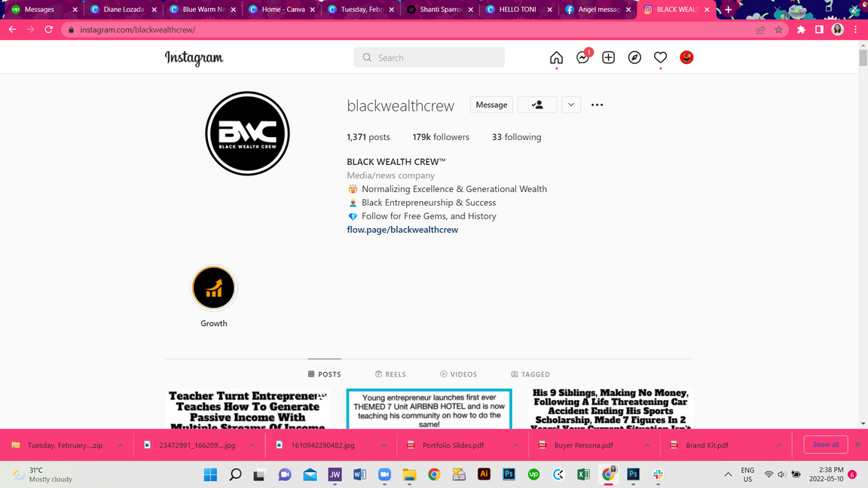
Task: Expand options for Portfolio Slides.pdf download
Action: click(x=515, y=445)
